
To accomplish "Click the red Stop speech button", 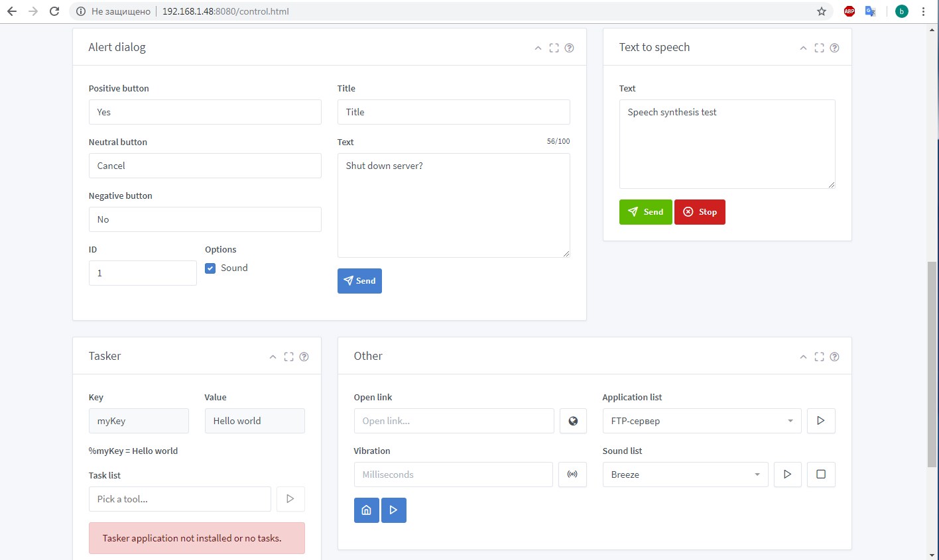I will click(x=700, y=212).
